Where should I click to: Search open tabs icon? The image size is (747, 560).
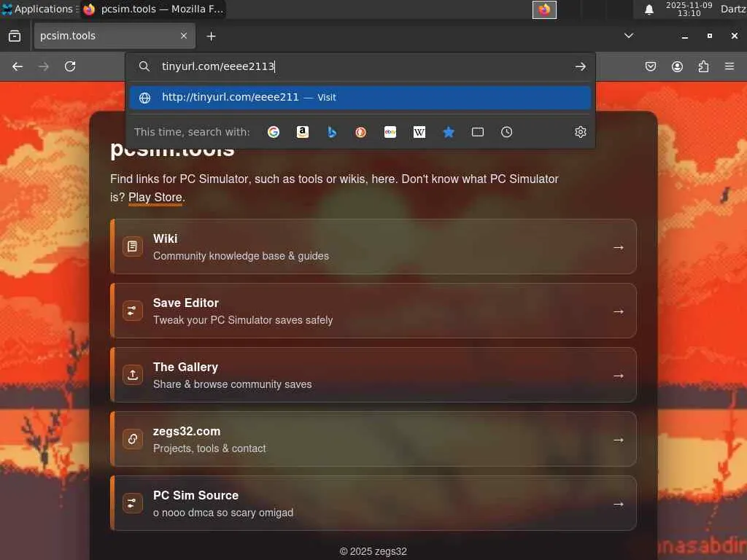(x=477, y=132)
